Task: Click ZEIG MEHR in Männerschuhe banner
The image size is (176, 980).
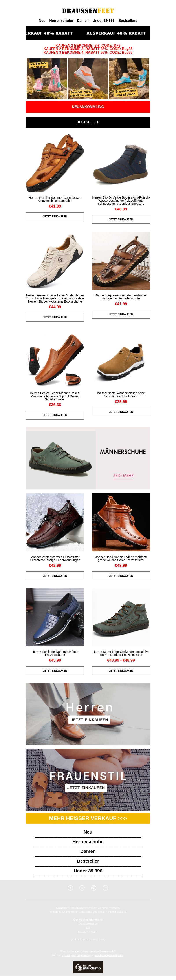Action: pyautogui.click(x=123, y=476)
